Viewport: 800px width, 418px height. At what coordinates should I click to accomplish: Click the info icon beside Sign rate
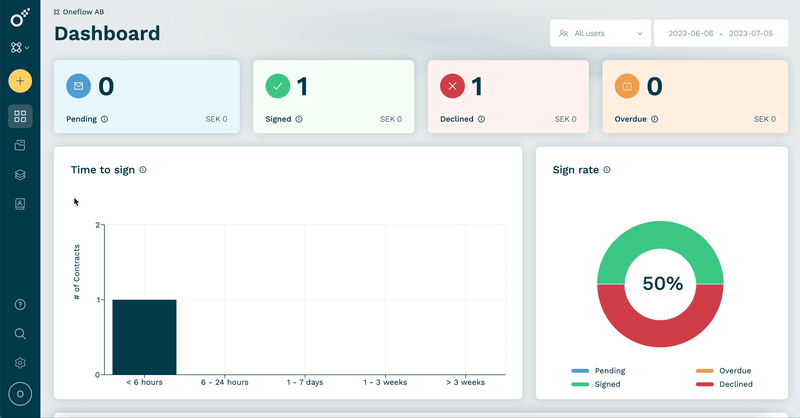click(x=607, y=169)
